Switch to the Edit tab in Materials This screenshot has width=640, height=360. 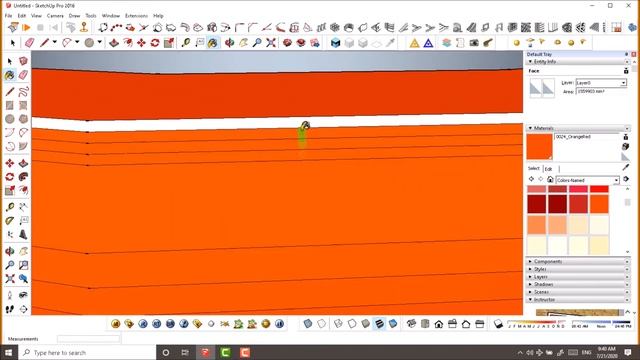pos(549,169)
